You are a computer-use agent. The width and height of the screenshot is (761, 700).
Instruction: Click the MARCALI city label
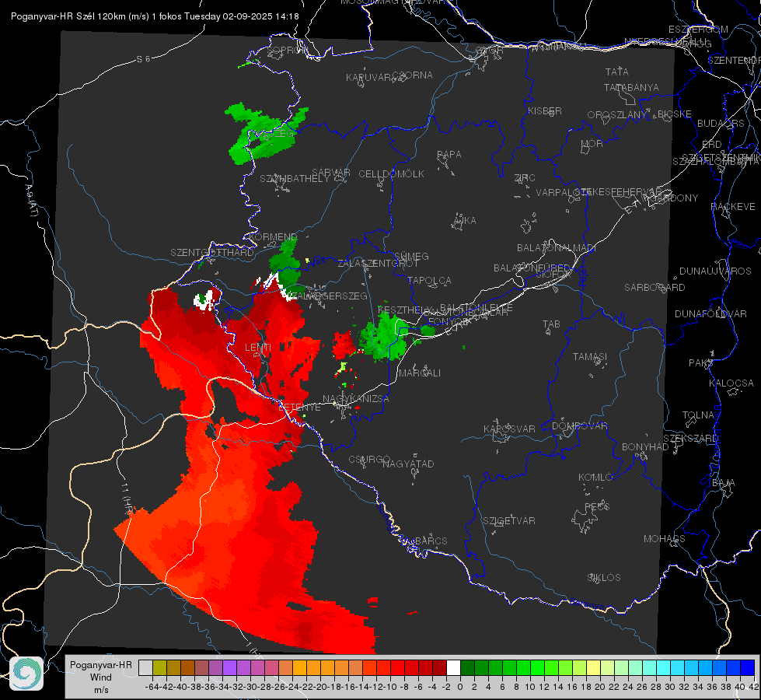pyautogui.click(x=419, y=373)
